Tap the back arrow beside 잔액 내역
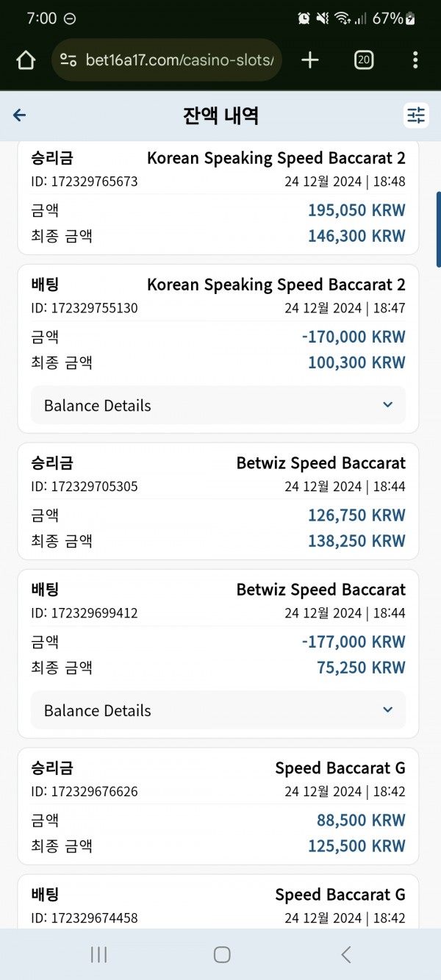441x980 pixels. [x=20, y=115]
